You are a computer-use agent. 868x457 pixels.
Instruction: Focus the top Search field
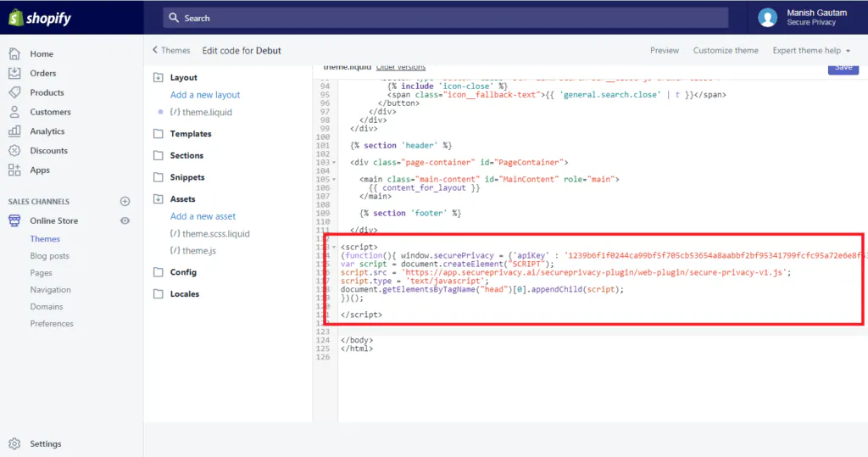click(x=445, y=18)
